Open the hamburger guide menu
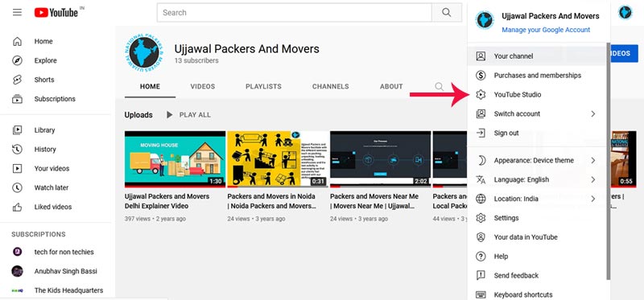Image resolution: width=644 pixels, height=300 pixels. (x=17, y=12)
